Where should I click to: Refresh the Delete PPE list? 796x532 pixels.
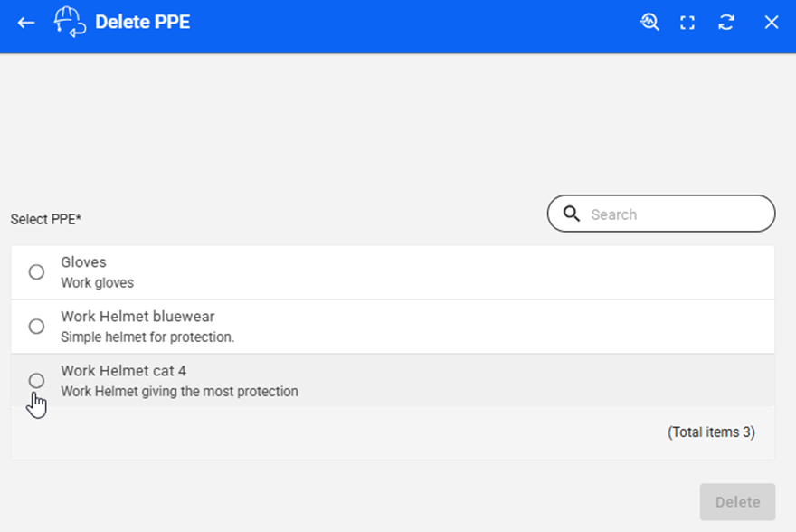coord(726,23)
